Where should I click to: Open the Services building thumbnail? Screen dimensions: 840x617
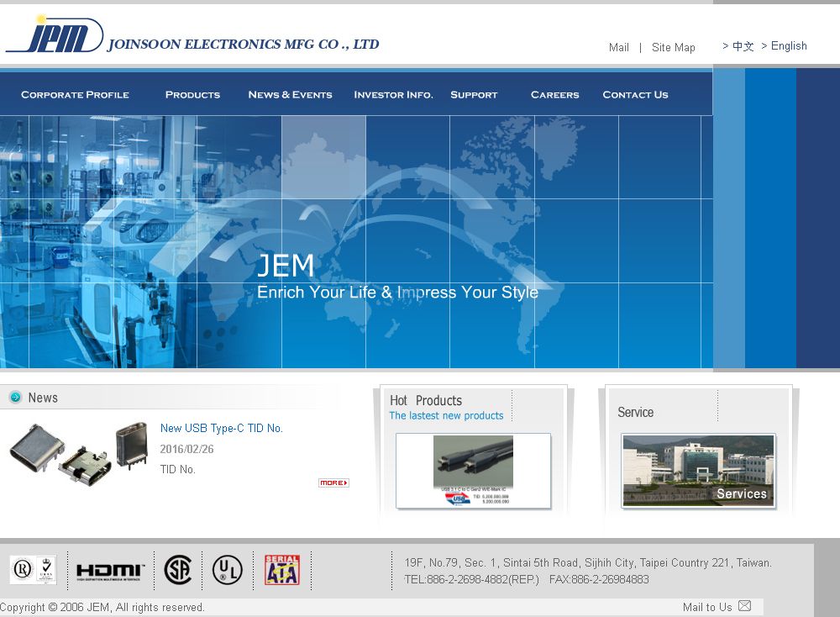pos(698,471)
